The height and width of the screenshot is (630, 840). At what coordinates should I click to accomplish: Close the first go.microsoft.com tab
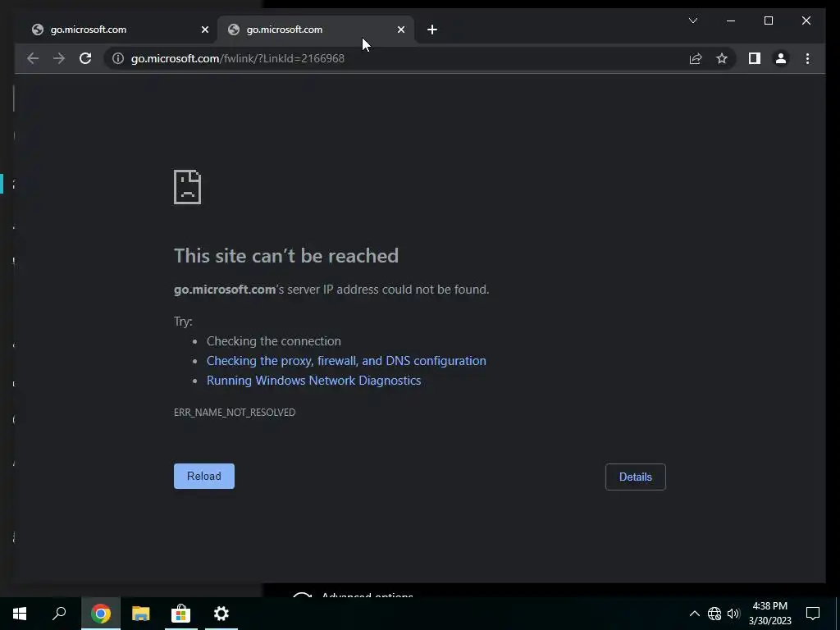pos(204,30)
